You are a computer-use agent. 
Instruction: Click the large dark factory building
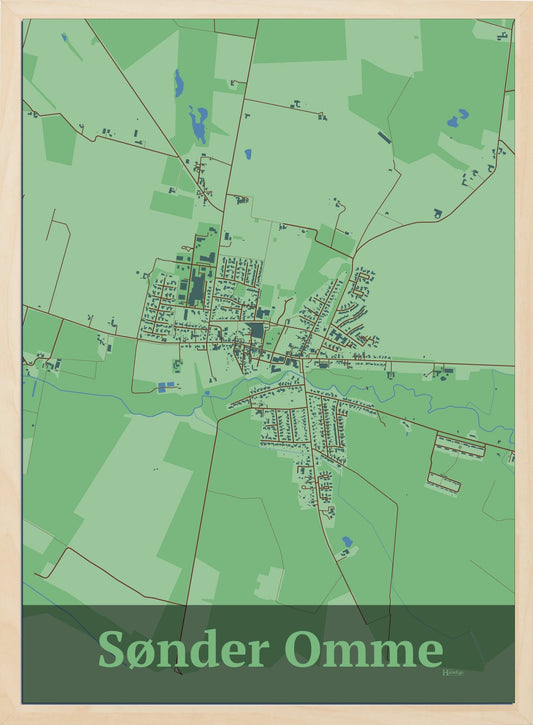pyautogui.click(x=197, y=289)
